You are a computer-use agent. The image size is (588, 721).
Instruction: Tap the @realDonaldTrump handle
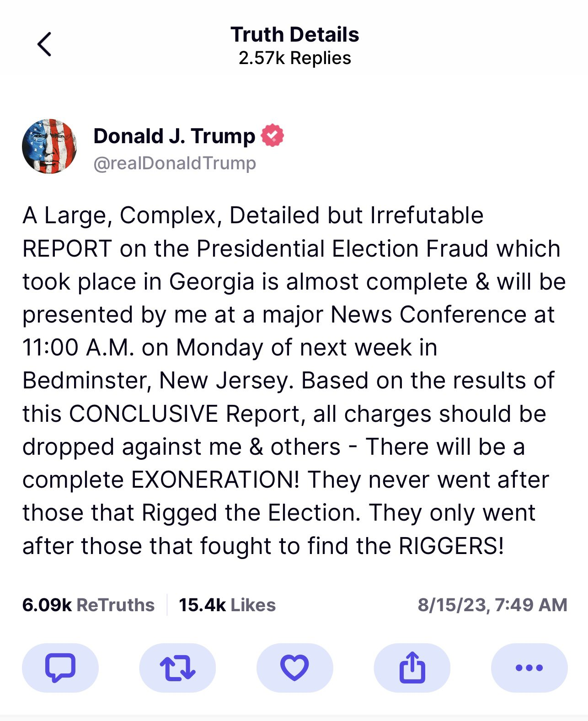pyautogui.click(x=175, y=163)
